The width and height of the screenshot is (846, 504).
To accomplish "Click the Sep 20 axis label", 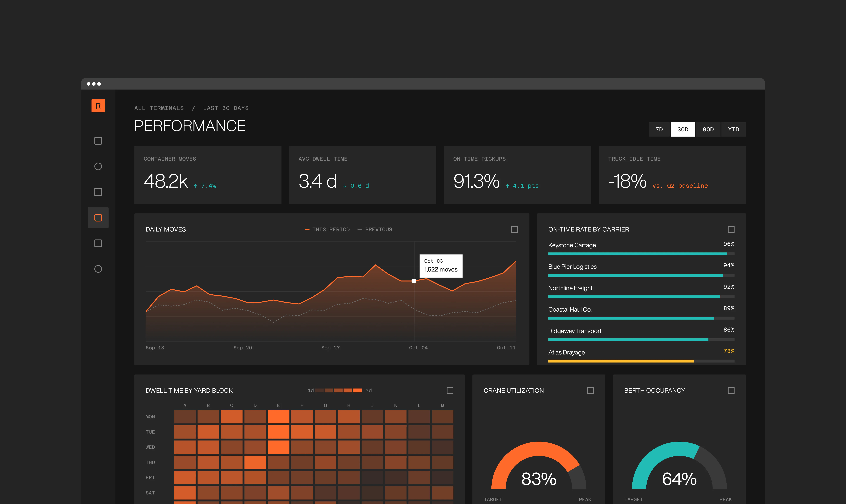I will [243, 348].
